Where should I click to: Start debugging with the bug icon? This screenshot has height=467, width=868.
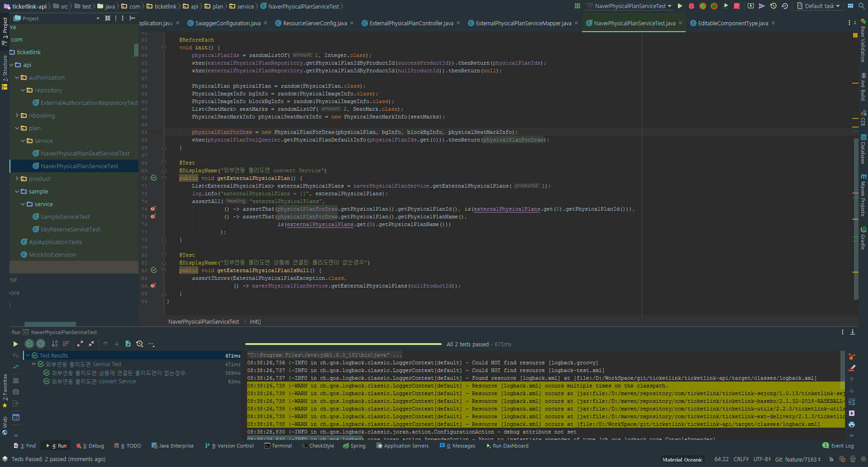tap(691, 6)
